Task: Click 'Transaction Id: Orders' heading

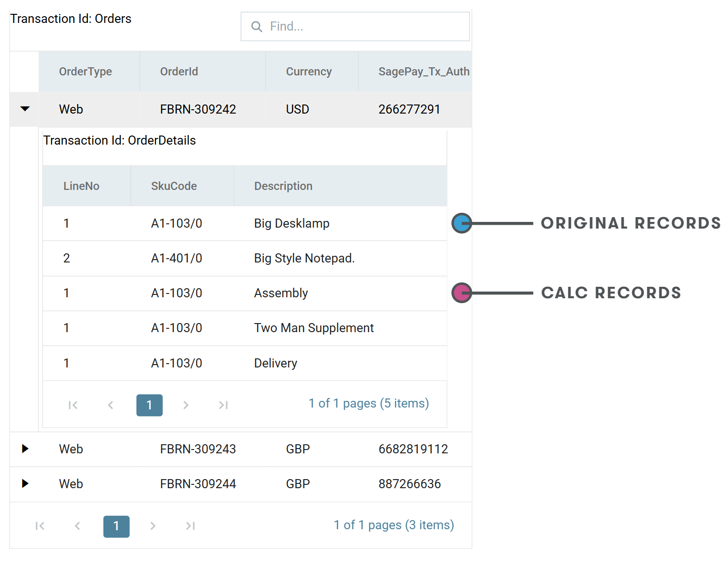Action: 71,19
